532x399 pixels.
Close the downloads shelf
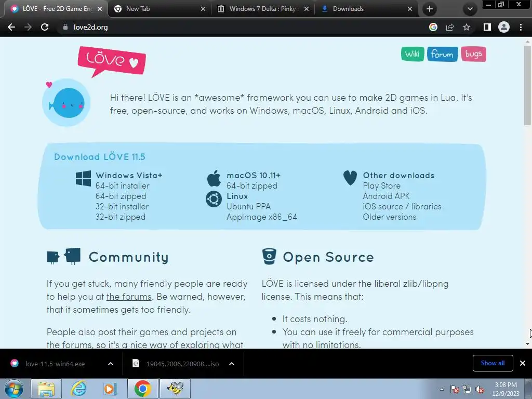[523, 363]
